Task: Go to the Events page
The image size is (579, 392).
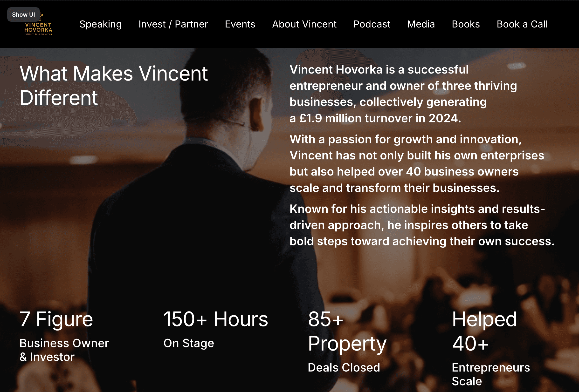Action: click(240, 24)
